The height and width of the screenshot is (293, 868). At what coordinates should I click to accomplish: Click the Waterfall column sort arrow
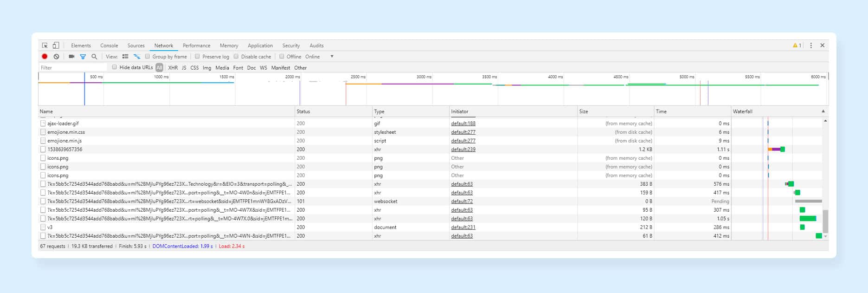point(823,111)
